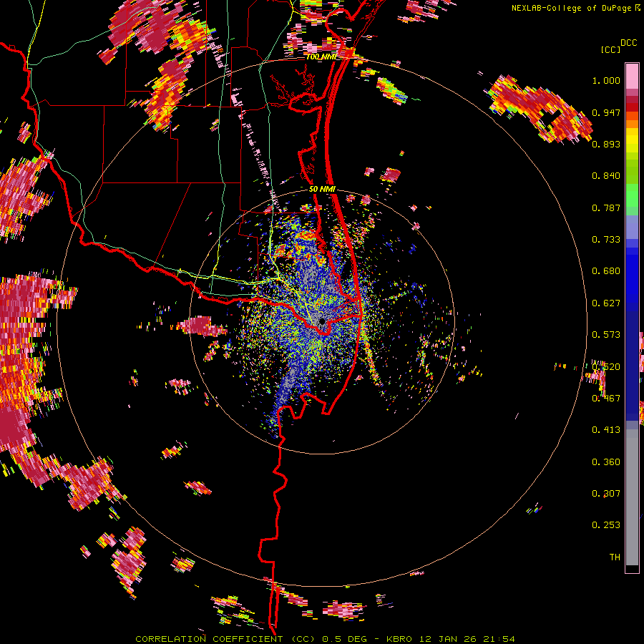Click the 0.307 colorbar value
Viewport: 644px width, 644px height.
click(x=606, y=494)
